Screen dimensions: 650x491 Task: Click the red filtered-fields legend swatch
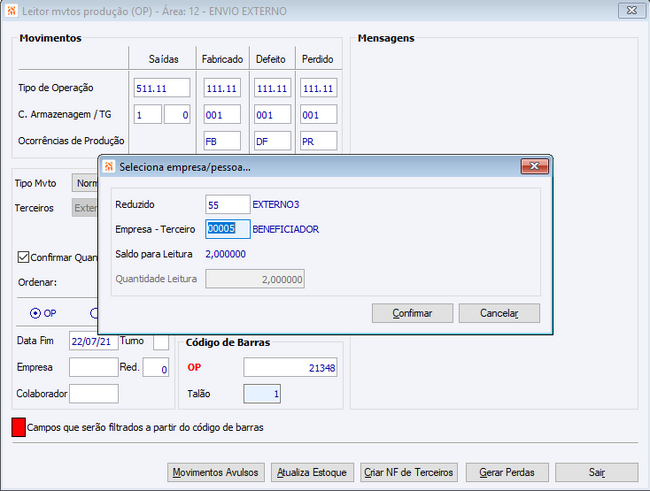(x=19, y=427)
